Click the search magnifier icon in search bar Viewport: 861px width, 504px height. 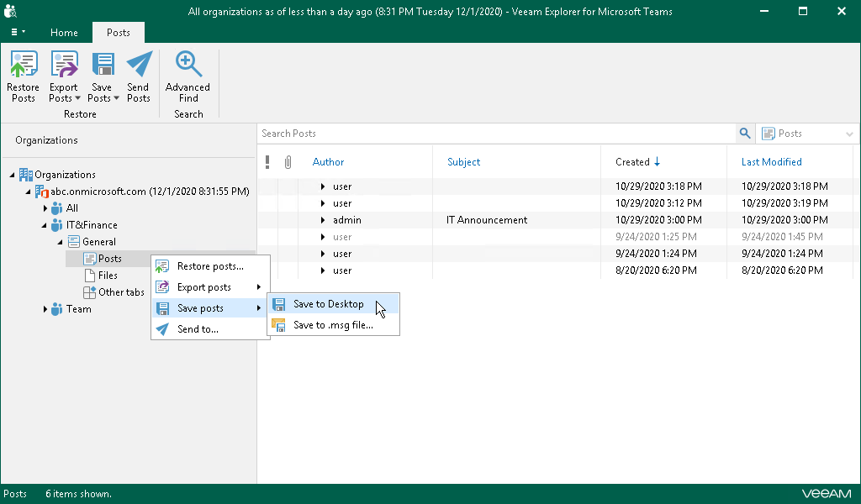(x=744, y=134)
